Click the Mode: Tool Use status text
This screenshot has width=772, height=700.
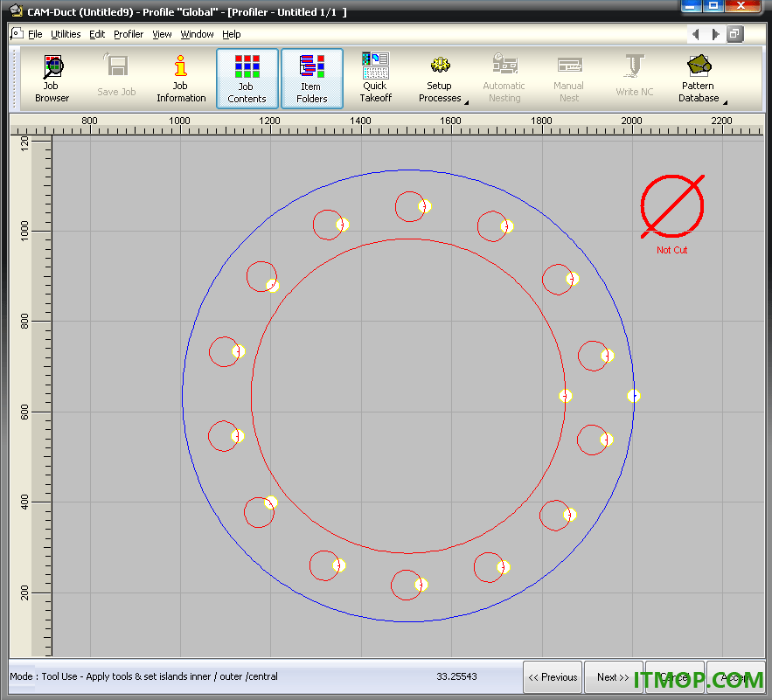[143, 676]
